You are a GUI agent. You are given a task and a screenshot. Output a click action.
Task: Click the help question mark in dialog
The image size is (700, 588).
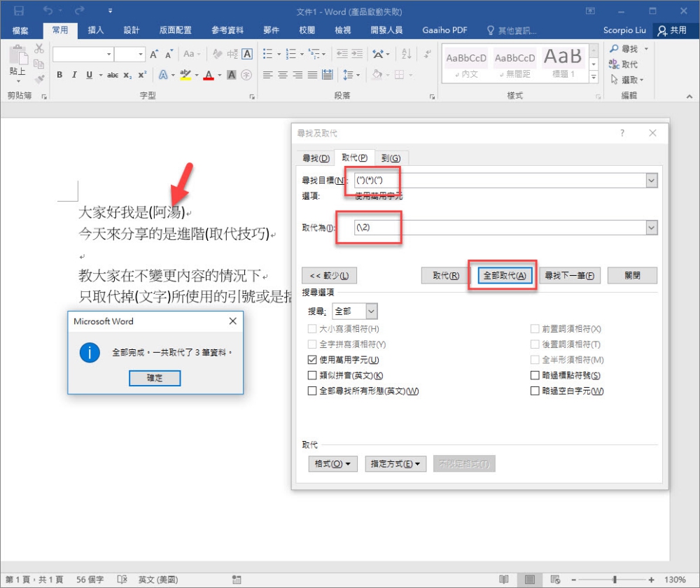coord(622,133)
